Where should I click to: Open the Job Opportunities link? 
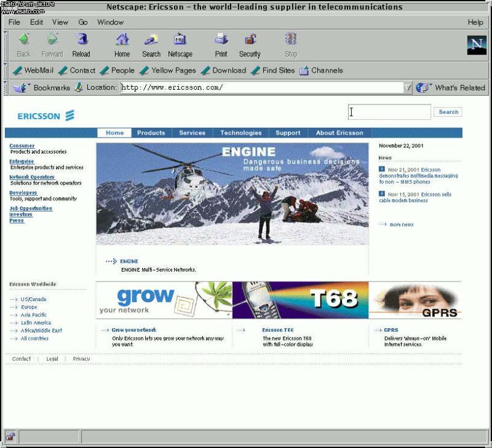pos(31,208)
